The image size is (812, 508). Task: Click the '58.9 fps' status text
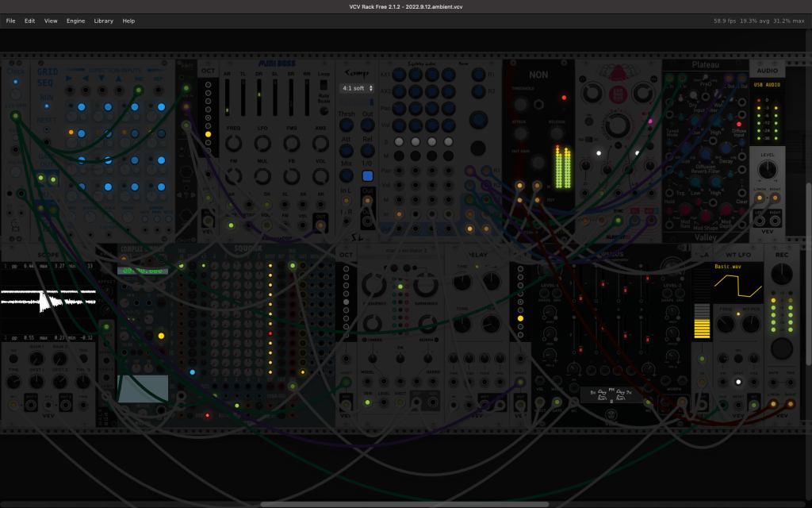pos(725,21)
